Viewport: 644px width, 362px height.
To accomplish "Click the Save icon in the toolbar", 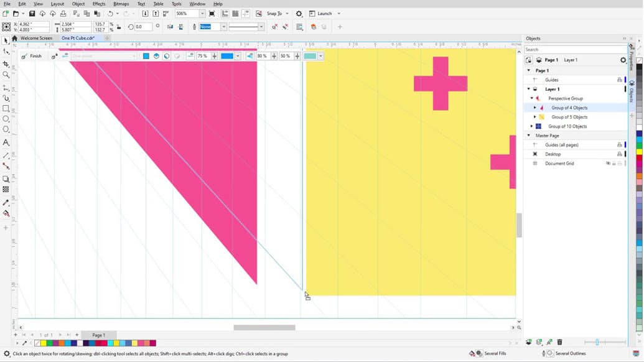I will click(32, 14).
